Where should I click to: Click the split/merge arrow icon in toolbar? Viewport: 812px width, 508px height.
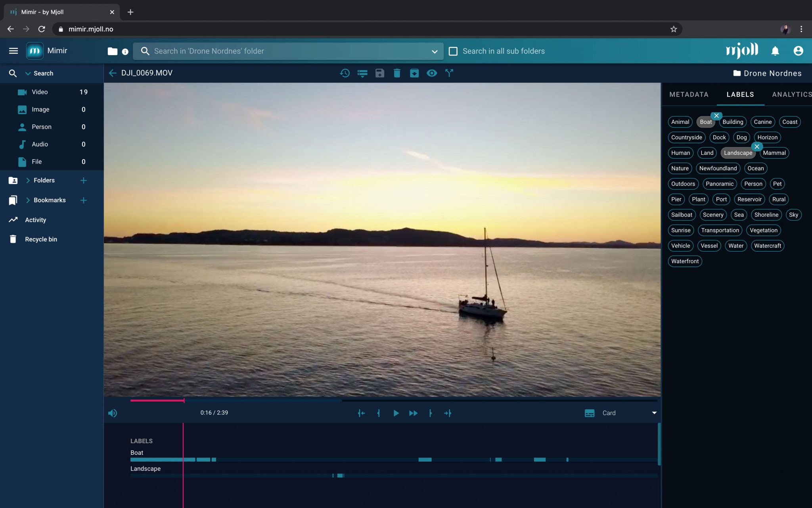[x=449, y=73]
